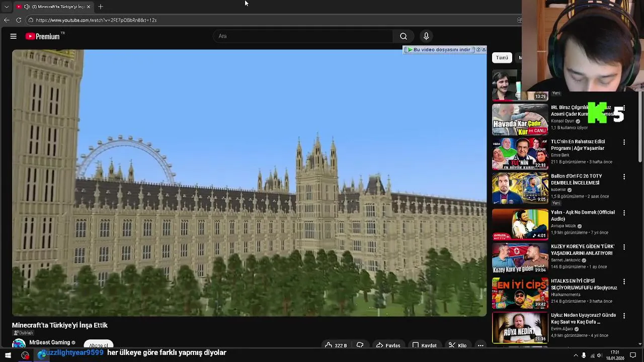The width and height of the screenshot is (644, 362).
Task: Open the Yalın 4:01 music thumbnail
Action: point(520,224)
